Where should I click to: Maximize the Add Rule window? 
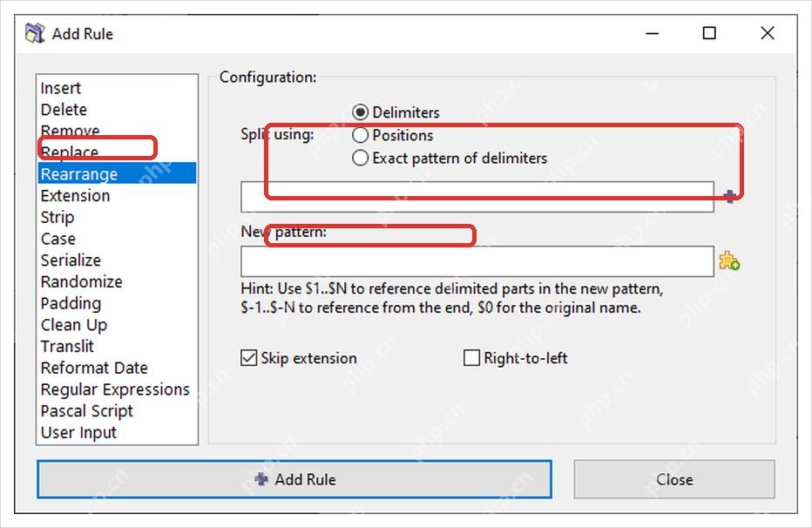[709, 34]
